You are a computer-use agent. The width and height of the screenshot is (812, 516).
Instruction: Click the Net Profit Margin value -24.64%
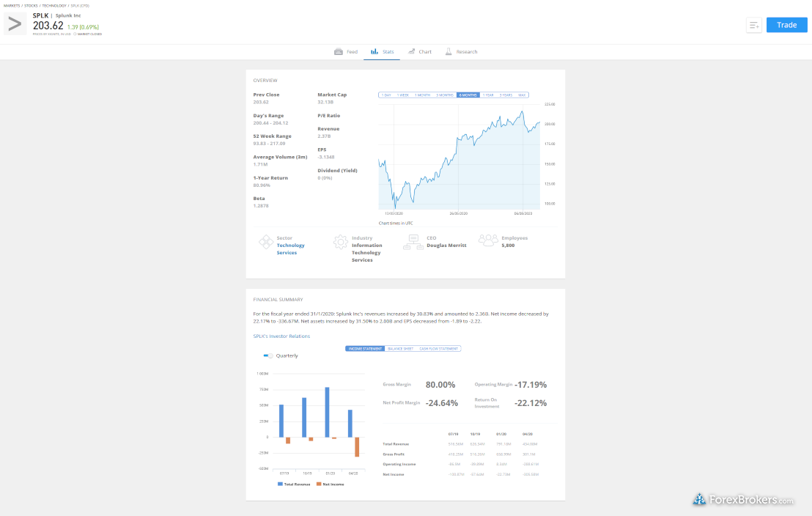coord(442,403)
